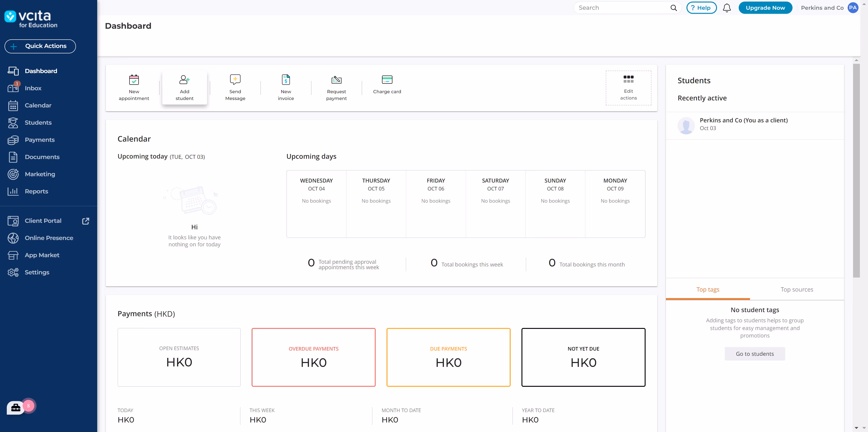Click the Charge card icon
Image resolution: width=868 pixels, height=432 pixels.
click(x=387, y=80)
